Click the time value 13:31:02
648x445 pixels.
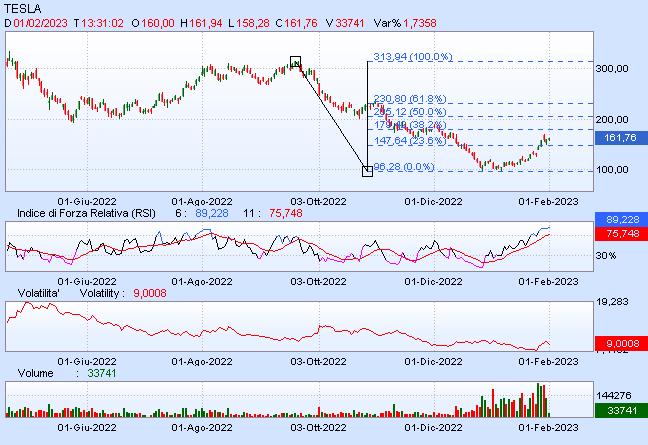[102, 23]
